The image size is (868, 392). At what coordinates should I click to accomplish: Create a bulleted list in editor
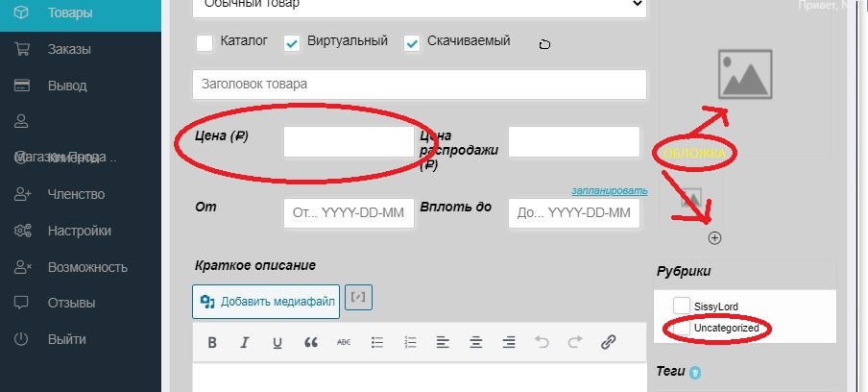coord(377,342)
